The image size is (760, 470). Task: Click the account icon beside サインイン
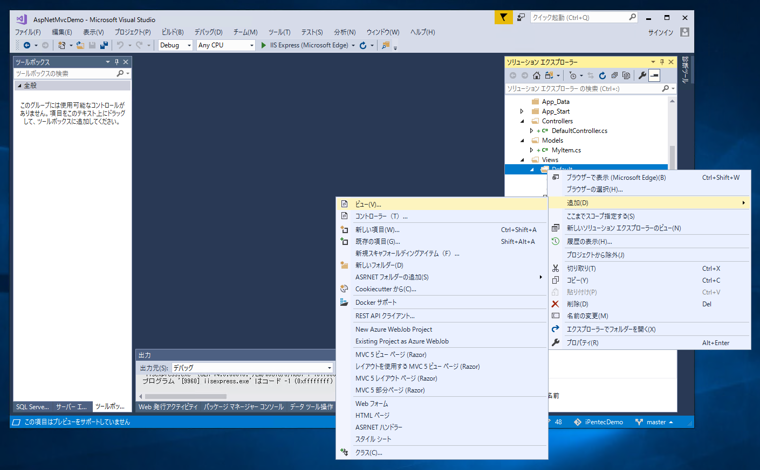684,32
